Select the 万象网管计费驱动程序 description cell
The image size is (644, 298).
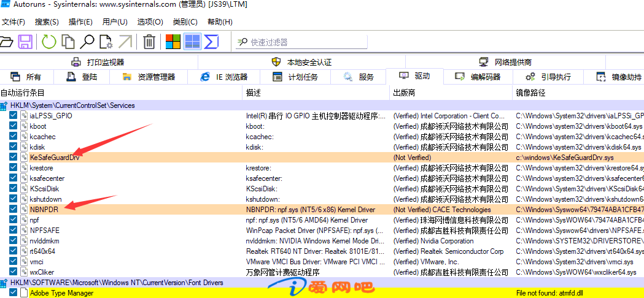click(x=283, y=272)
